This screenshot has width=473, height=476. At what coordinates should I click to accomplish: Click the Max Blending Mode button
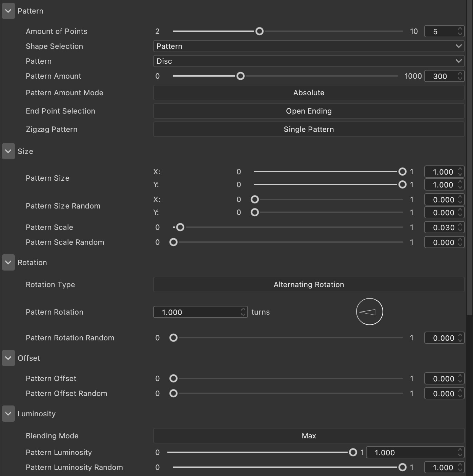[309, 436]
